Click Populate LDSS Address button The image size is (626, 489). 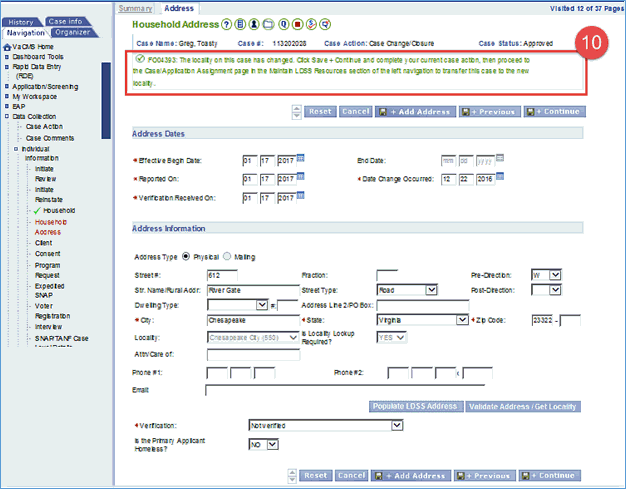click(416, 406)
